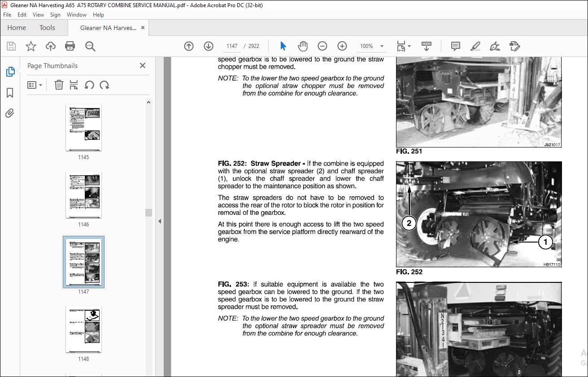Click the page number field showing 1147
This screenshot has height=377, width=588.
click(x=232, y=46)
